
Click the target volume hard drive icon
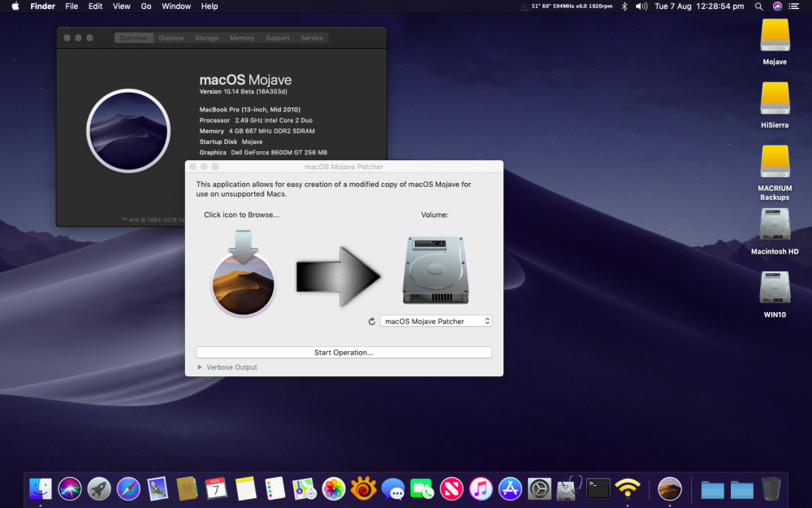[x=435, y=270]
